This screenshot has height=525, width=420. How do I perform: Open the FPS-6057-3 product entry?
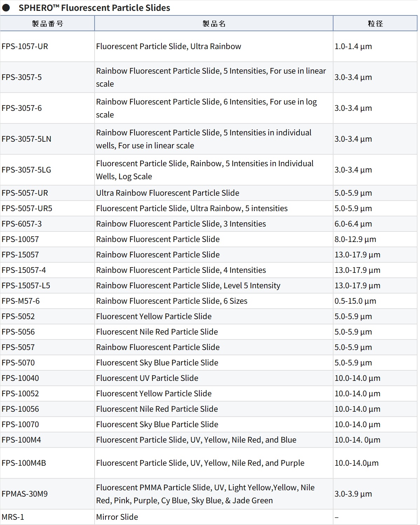point(22,224)
